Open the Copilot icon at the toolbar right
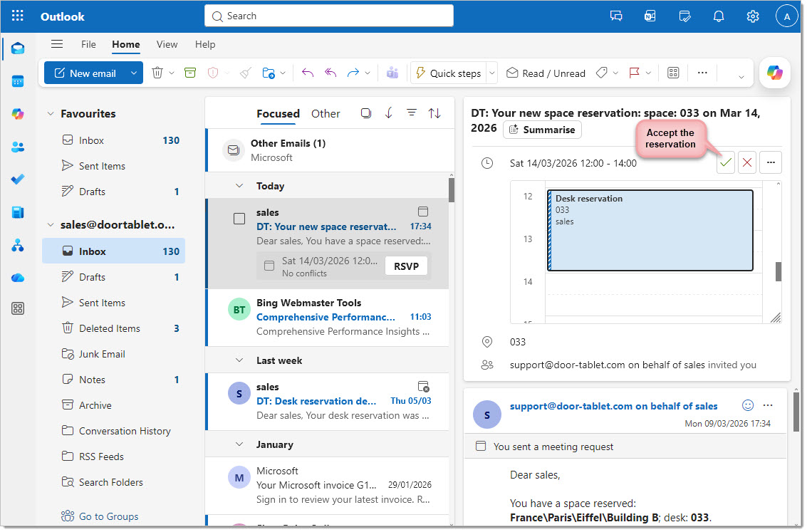Image resolution: width=807 pixels, height=532 pixels. 774,73
